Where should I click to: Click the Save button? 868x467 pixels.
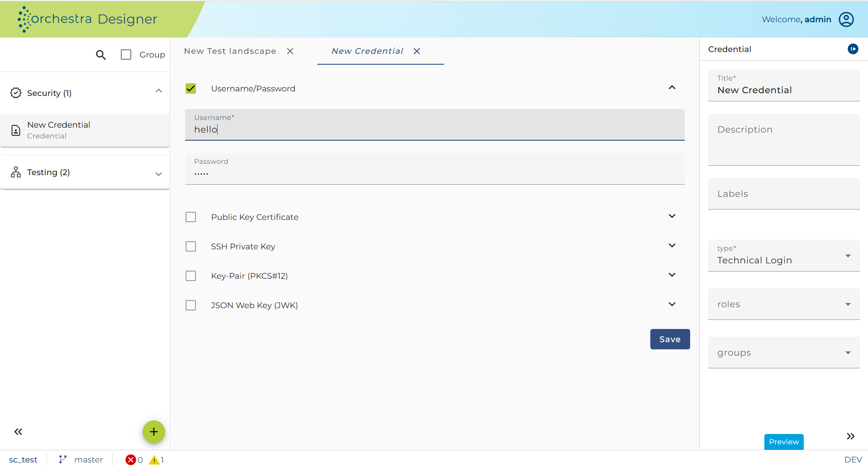[670, 339]
